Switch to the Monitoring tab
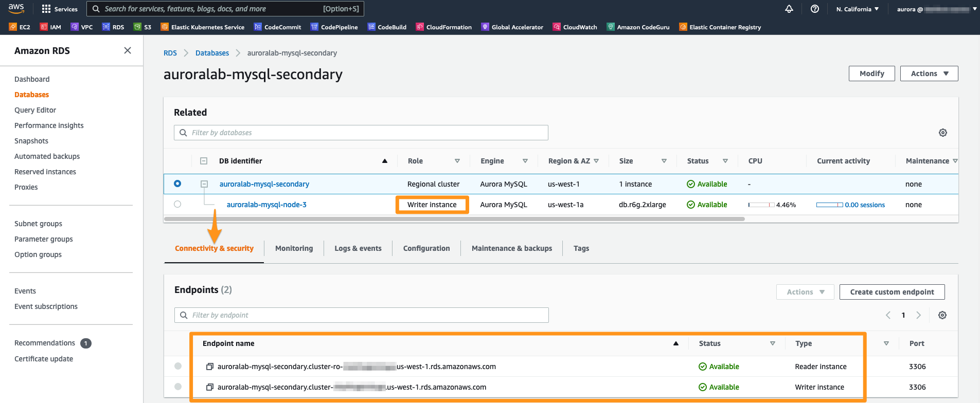Screen dimensions: 980x403 [294, 248]
